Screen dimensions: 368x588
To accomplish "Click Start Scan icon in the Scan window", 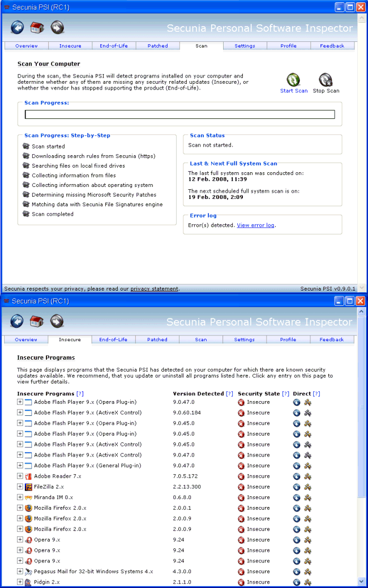I will point(293,80).
